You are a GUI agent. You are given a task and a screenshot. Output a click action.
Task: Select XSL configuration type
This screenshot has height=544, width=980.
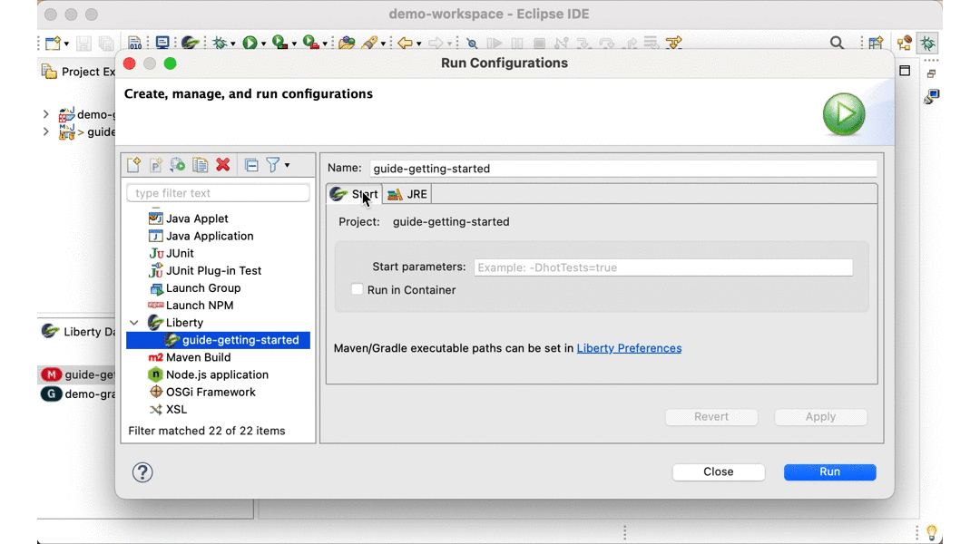click(176, 410)
